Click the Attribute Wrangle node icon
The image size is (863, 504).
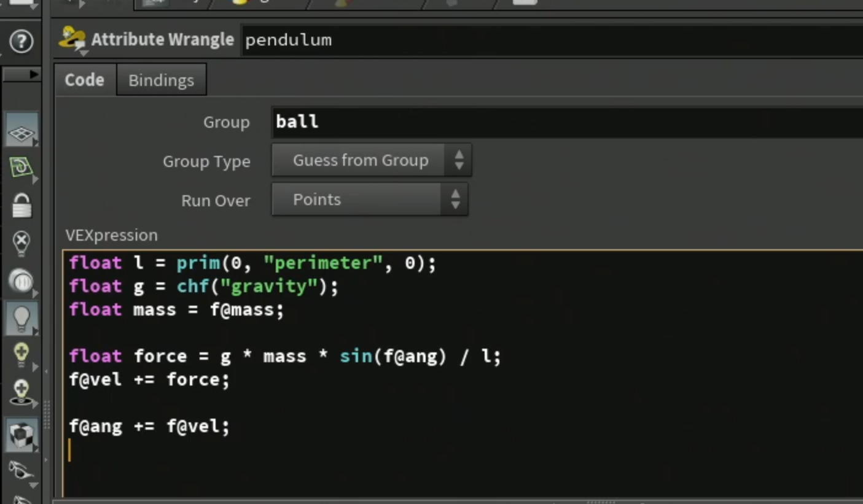tap(72, 39)
